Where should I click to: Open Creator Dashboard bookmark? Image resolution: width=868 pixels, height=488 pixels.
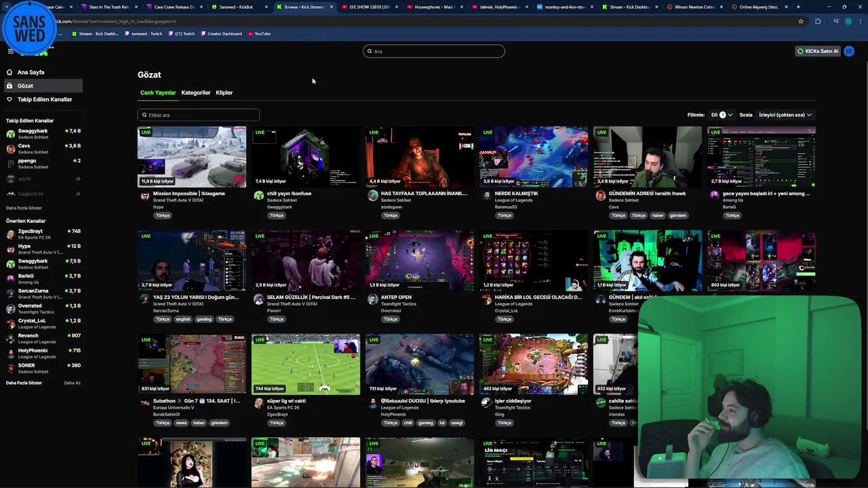(x=222, y=33)
